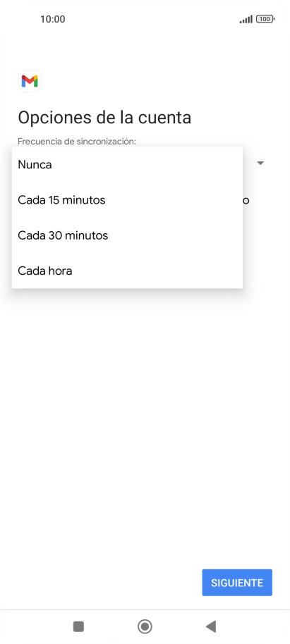Continue with the SIGUIENTE button
This screenshot has width=290, height=644.
237,583
